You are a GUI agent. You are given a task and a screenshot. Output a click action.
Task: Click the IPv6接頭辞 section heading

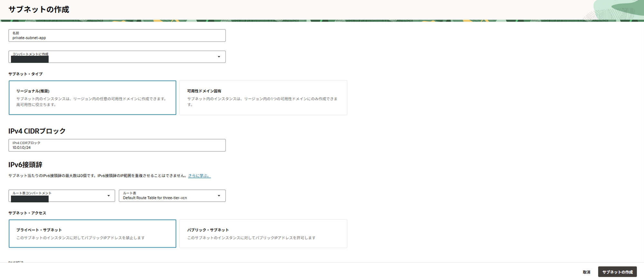pyautogui.click(x=25, y=165)
